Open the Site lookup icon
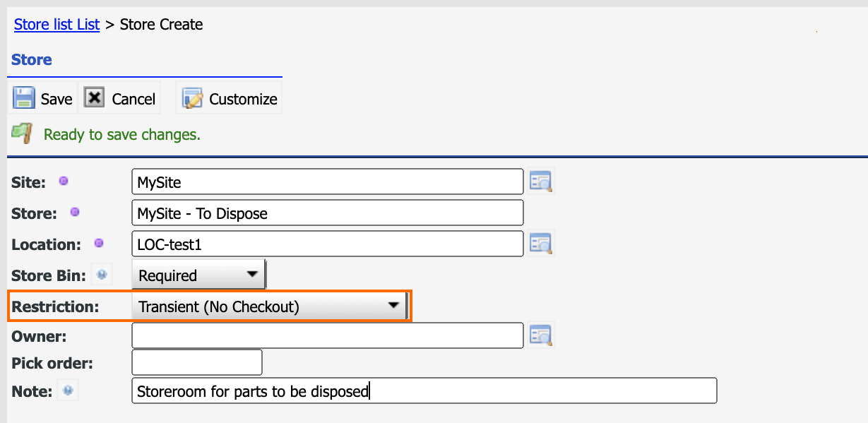This screenshot has height=423, width=868. pos(541,181)
